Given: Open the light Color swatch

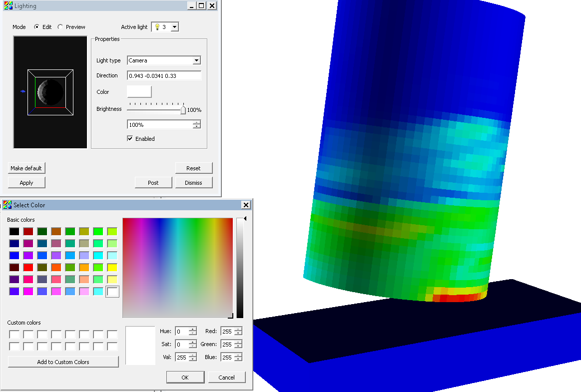Looking at the screenshot, I should click(x=139, y=92).
